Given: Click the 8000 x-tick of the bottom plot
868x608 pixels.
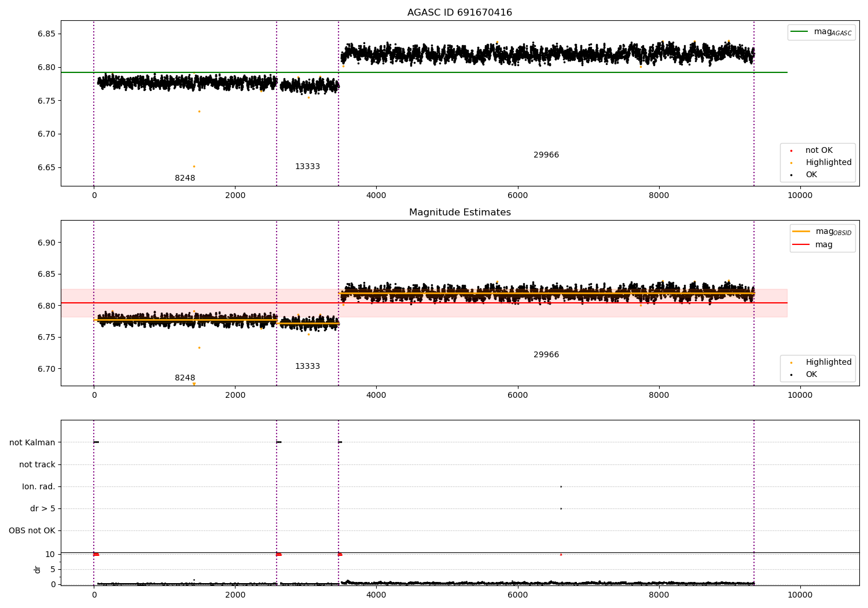Looking at the screenshot, I should click(x=659, y=595).
